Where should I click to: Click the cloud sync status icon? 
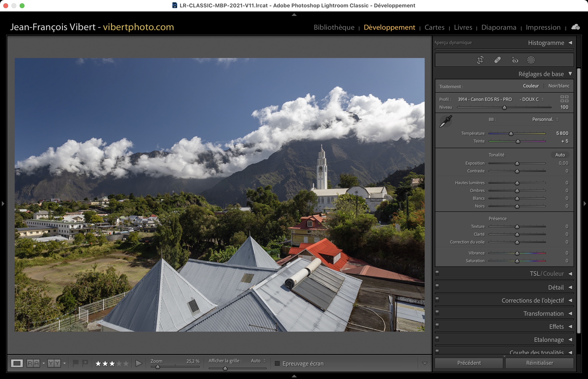tap(576, 27)
